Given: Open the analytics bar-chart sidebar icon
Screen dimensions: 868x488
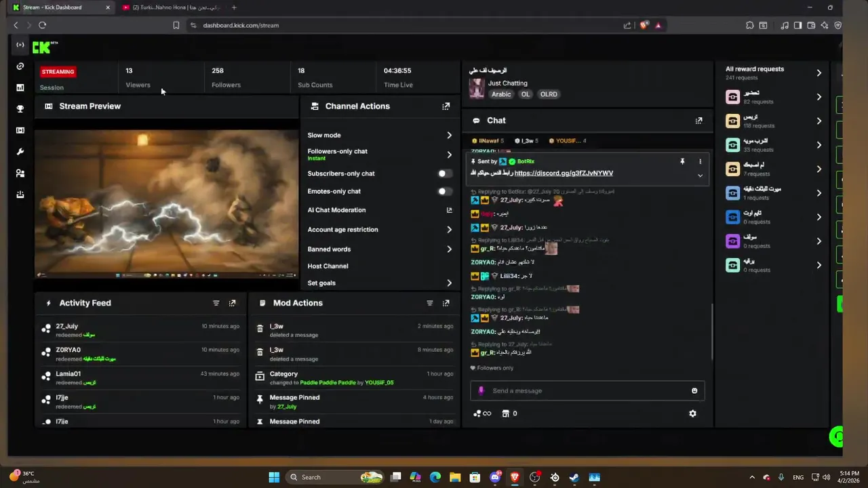Looking at the screenshot, I should click(20, 87).
